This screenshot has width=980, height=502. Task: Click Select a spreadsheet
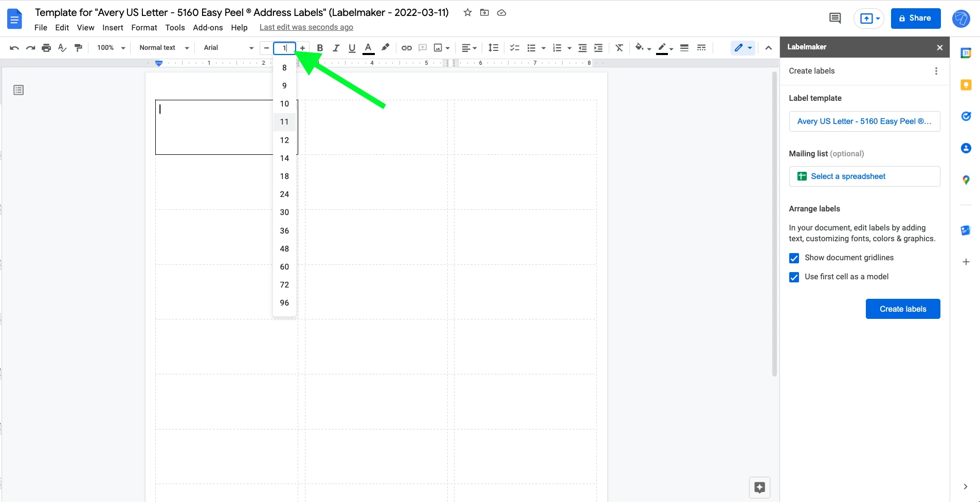pyautogui.click(x=864, y=176)
